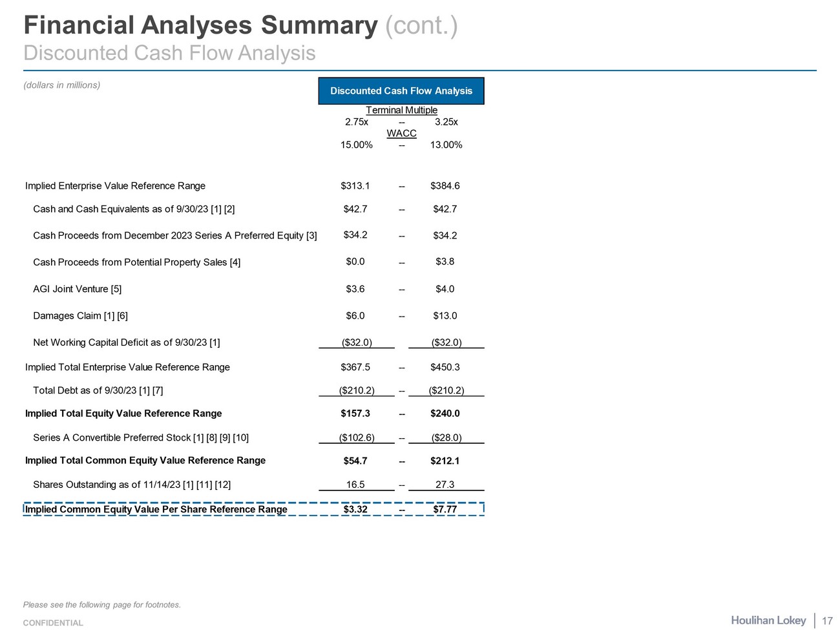
Task: Click the page number 17
Action: coord(827,621)
